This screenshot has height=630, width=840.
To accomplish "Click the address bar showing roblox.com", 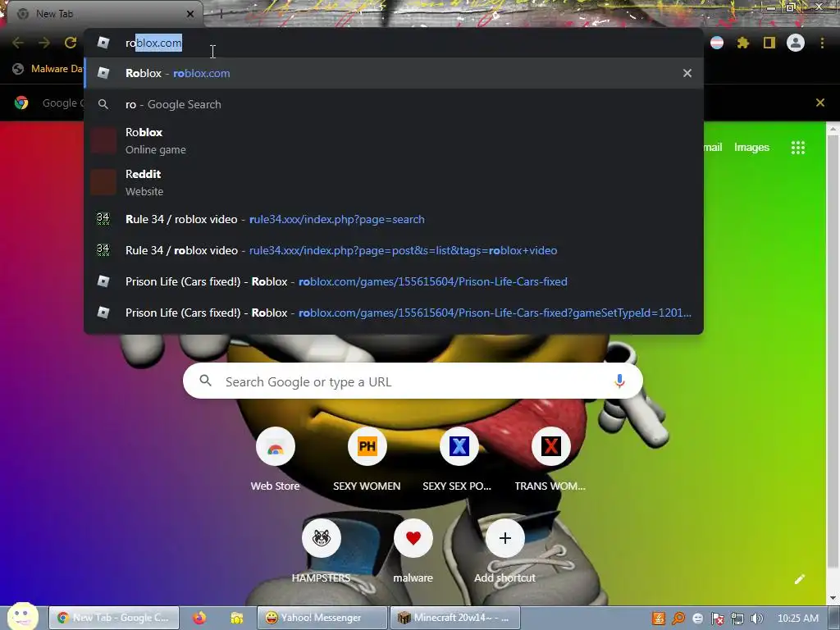I will point(394,43).
